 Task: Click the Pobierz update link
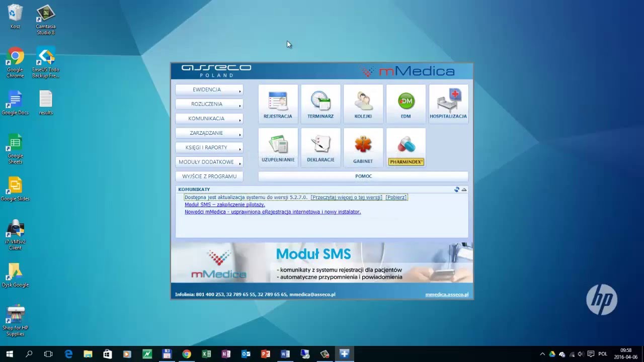(x=396, y=198)
